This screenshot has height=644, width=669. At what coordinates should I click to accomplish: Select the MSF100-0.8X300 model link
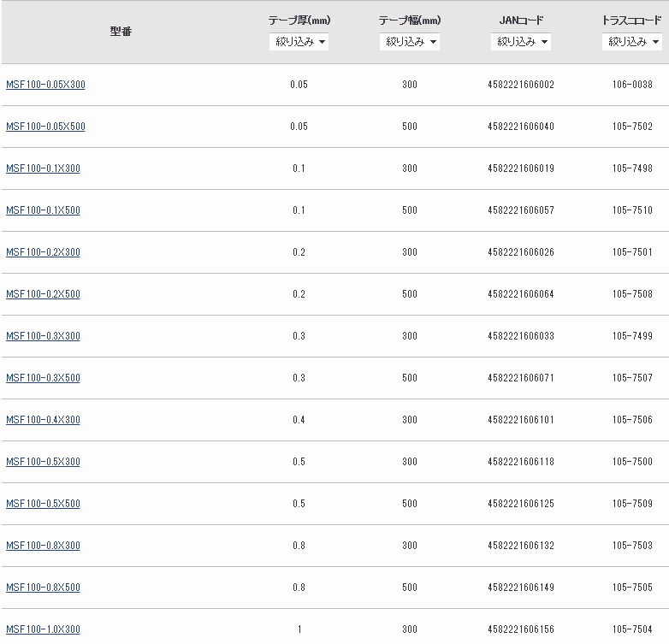(43, 546)
